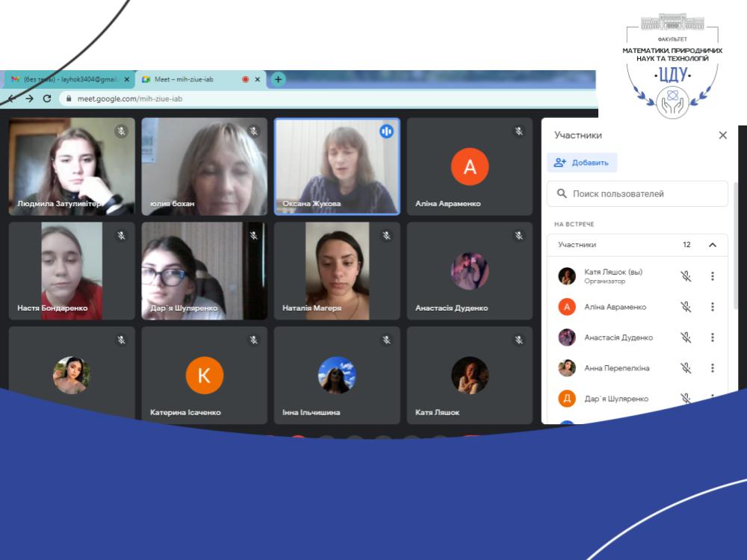Open more options for Катя Ляшок

click(712, 276)
